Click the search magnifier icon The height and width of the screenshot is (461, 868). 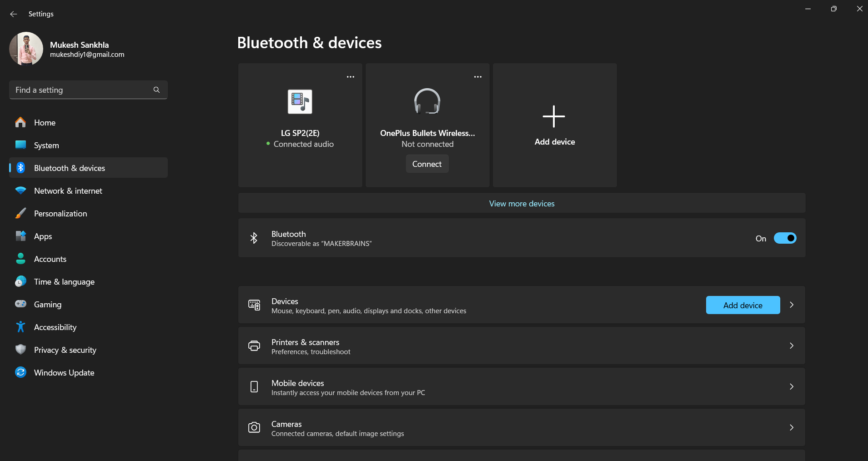coord(156,90)
